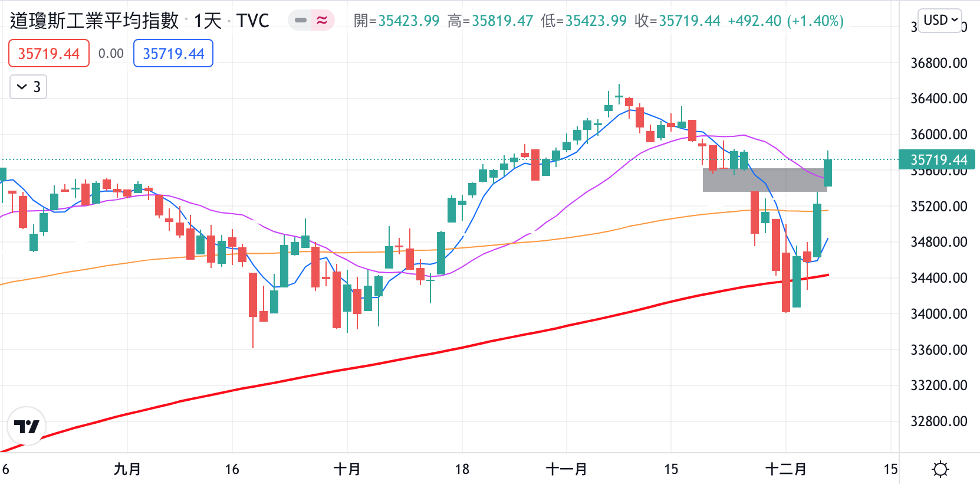Click the 十一月 label on time axis
Screen dimensions: 980x484
(566, 469)
